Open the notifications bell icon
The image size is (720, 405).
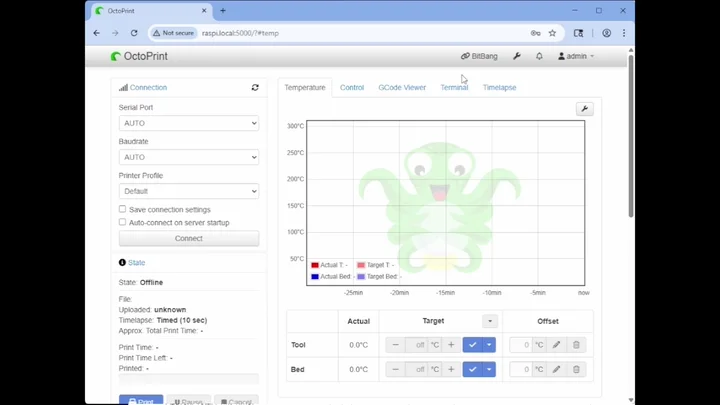coord(539,56)
